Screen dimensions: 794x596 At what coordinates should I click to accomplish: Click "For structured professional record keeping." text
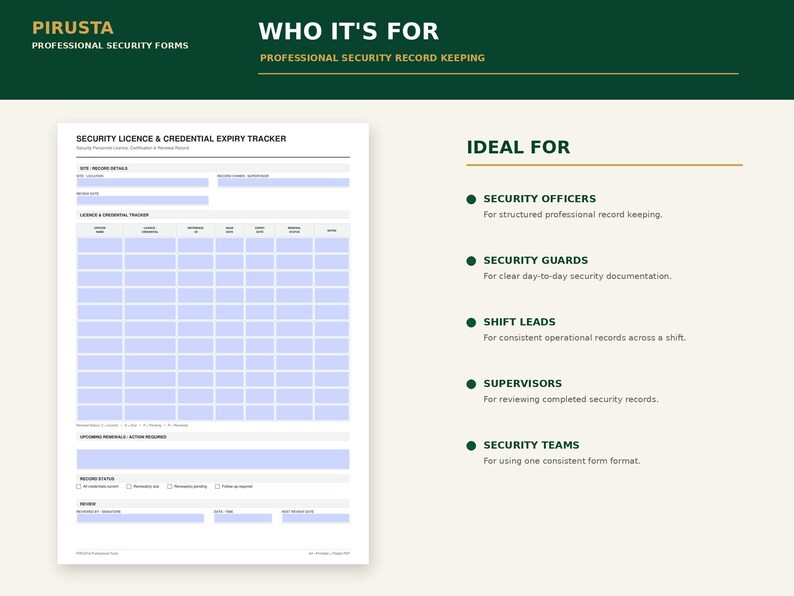tap(573, 215)
